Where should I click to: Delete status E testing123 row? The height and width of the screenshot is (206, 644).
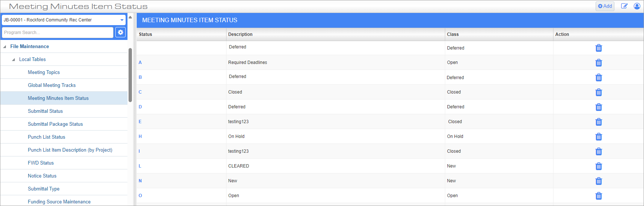click(599, 122)
